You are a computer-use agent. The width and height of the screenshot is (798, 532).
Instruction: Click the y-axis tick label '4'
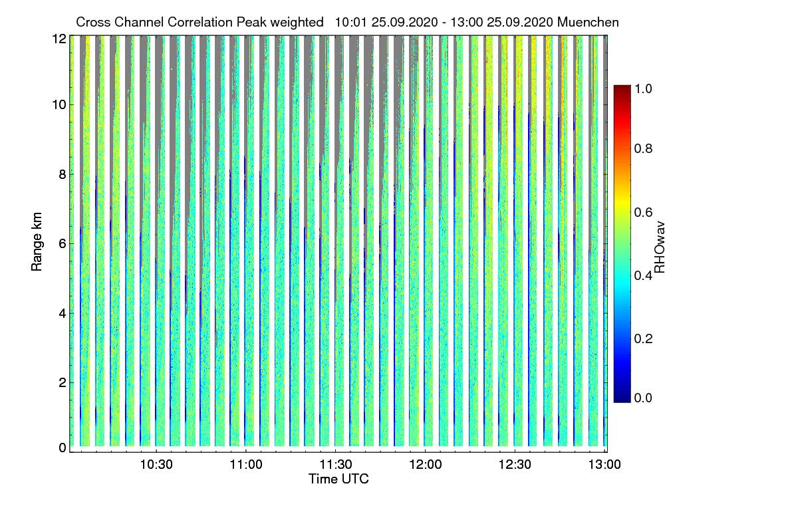tap(63, 313)
